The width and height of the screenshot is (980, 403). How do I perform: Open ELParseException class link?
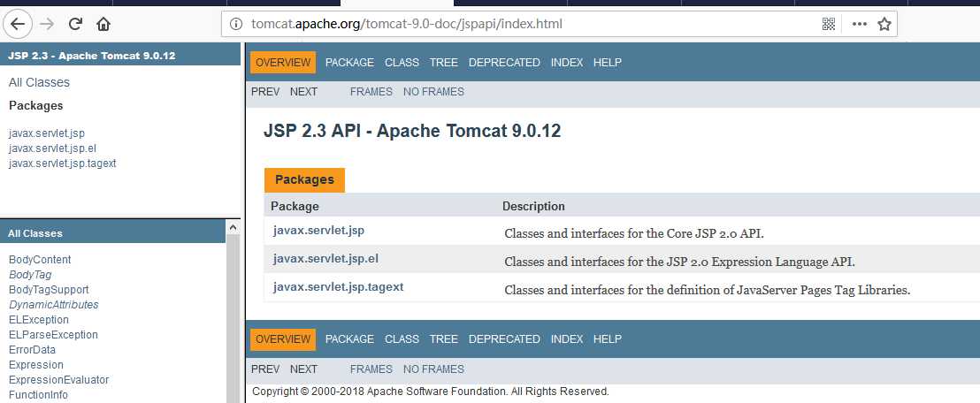click(x=53, y=335)
